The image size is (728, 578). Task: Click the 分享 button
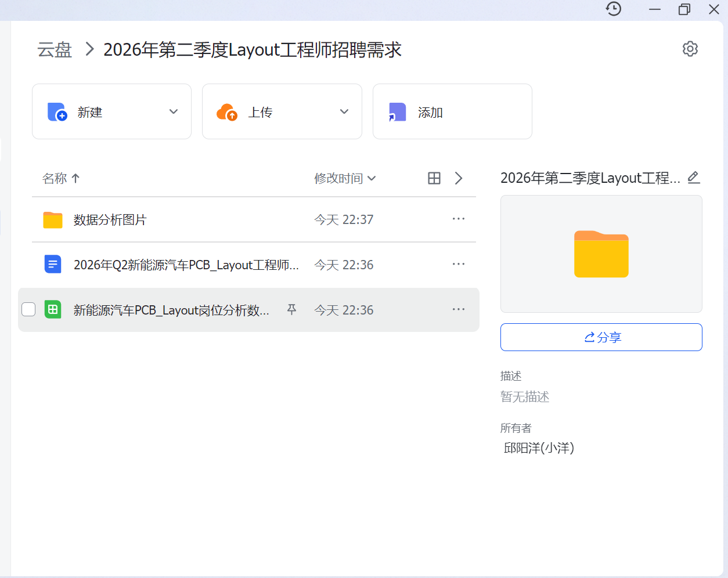601,337
